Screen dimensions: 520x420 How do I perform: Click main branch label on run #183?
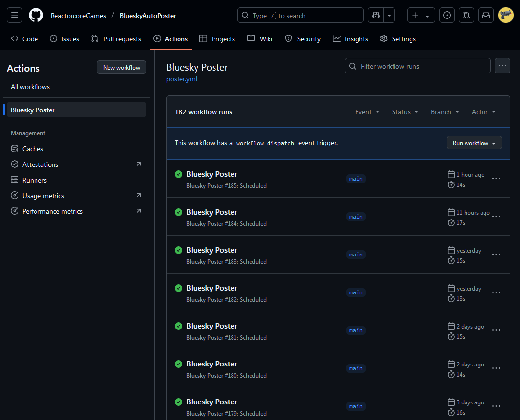coord(356,255)
